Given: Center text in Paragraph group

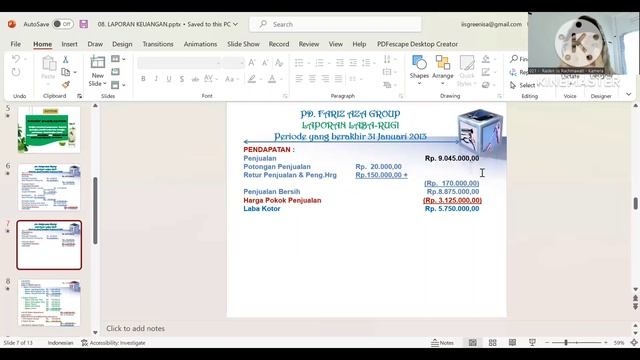Looking at the screenshot, I should (x=312, y=78).
